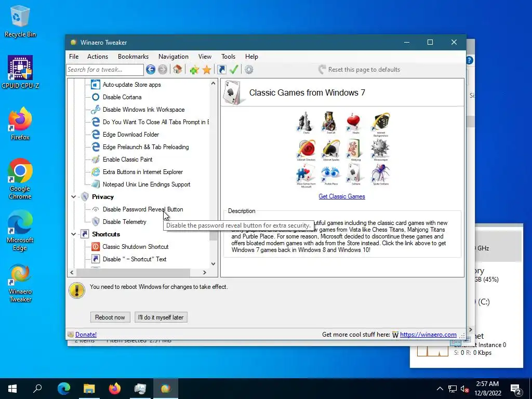
Task: Select Edge Download Folder tweak
Action: click(x=130, y=135)
